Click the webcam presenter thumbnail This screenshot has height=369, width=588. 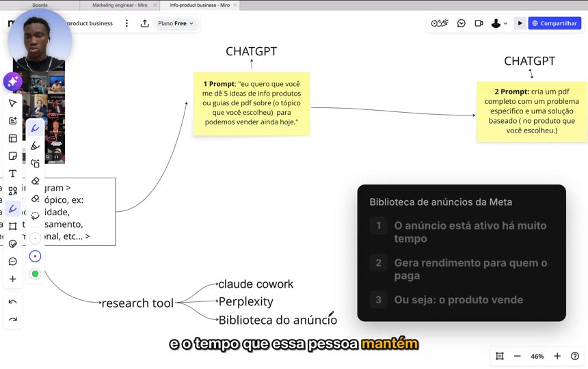pyautogui.click(x=40, y=40)
